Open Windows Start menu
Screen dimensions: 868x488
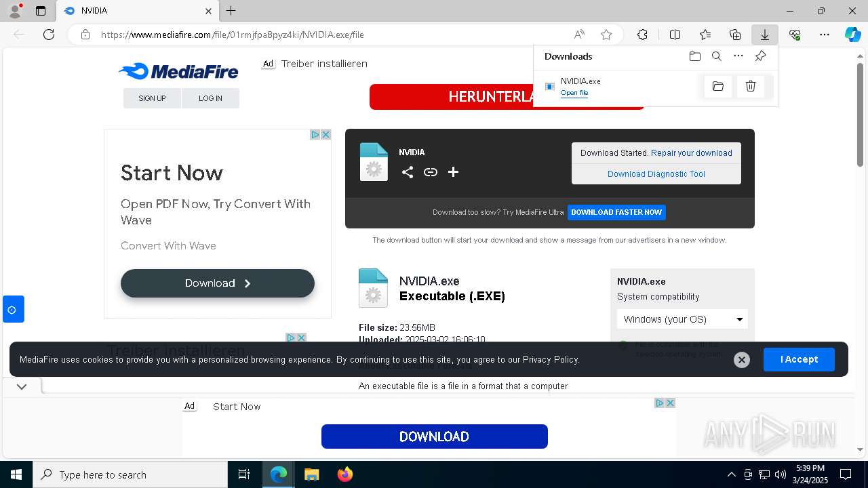(x=16, y=474)
